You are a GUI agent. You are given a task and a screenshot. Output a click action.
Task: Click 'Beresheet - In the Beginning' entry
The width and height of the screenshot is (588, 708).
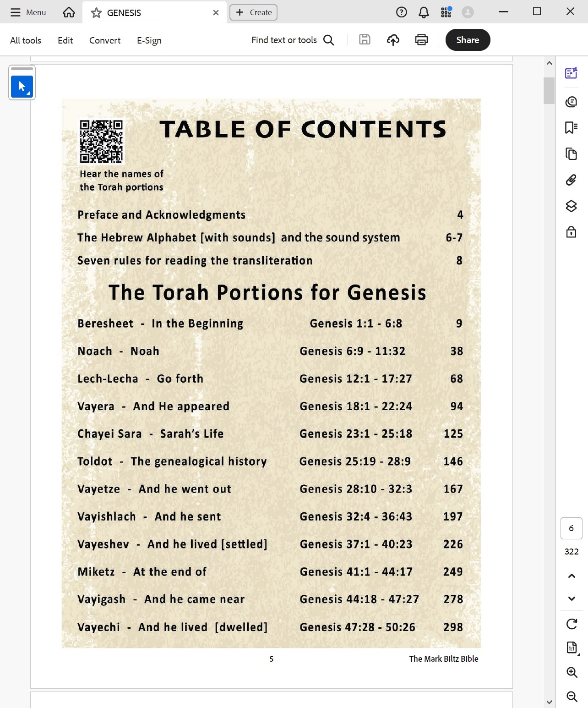point(160,324)
